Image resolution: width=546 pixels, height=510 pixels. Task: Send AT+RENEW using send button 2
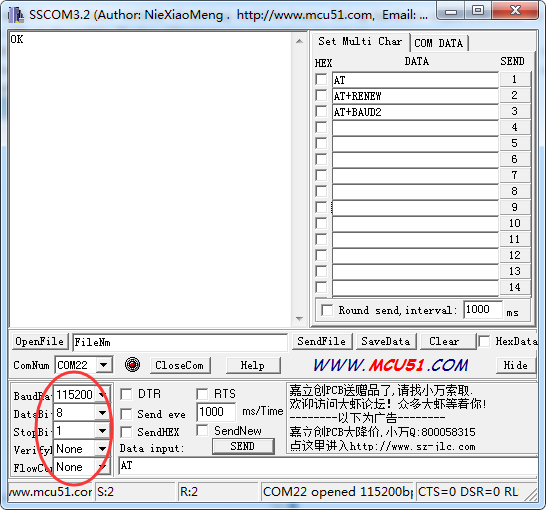(514, 95)
